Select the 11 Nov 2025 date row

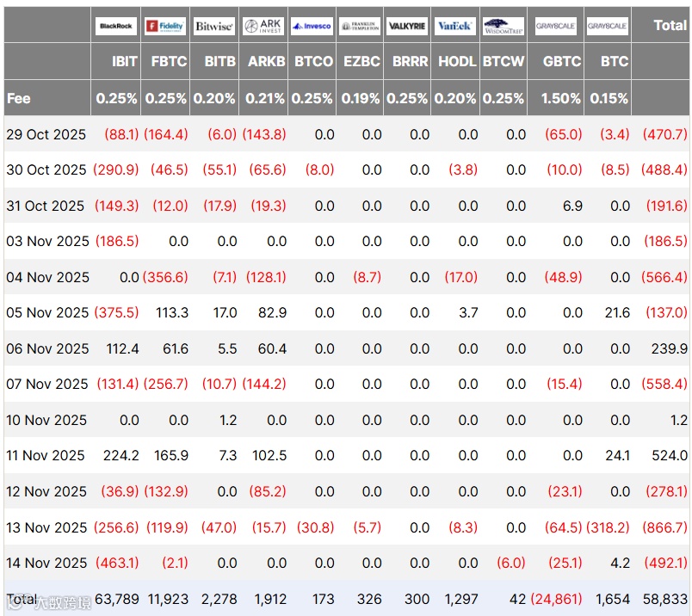click(347, 455)
